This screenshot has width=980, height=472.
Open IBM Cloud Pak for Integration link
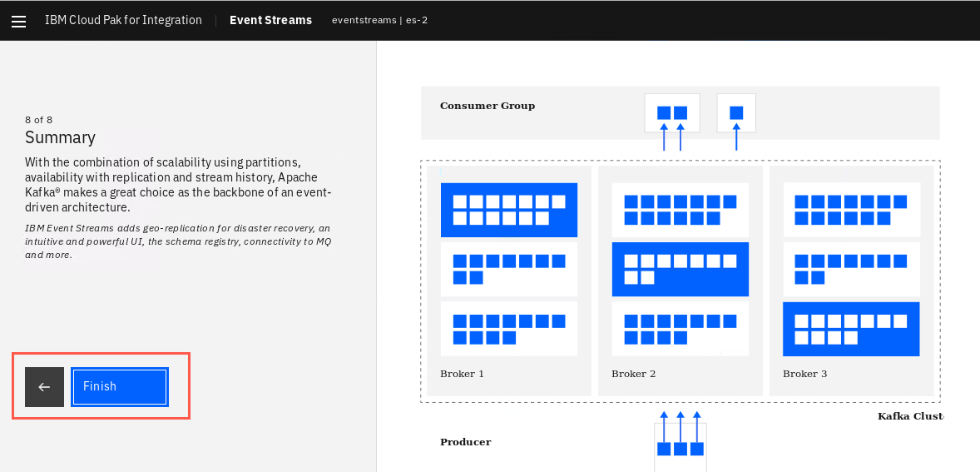tap(123, 20)
